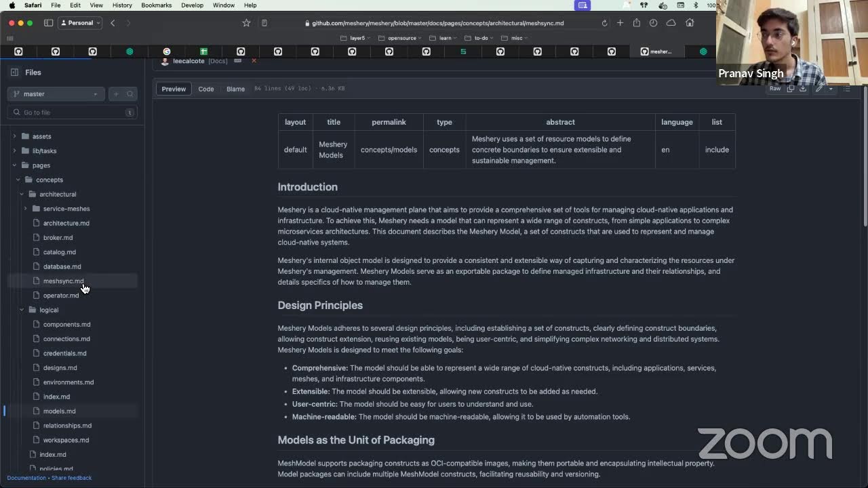Viewport: 868px width, 488px height.
Task: Open meshsync.md in file tree
Action: pos(63,281)
